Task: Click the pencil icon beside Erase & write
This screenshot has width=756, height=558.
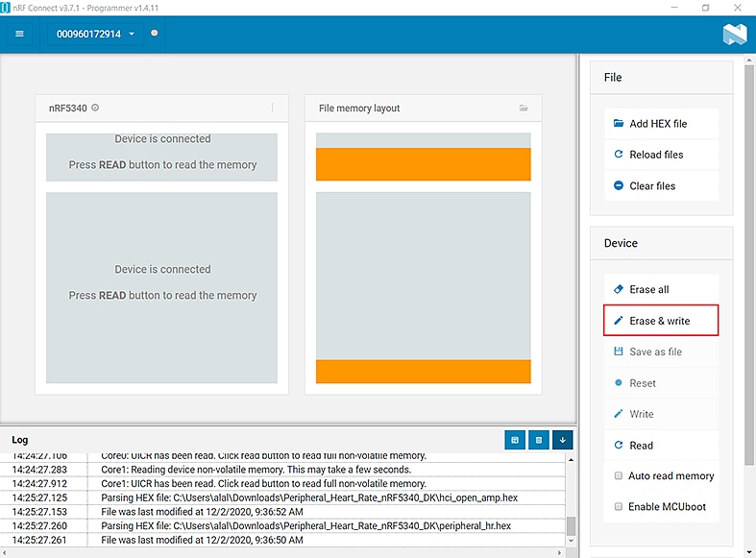Action: click(x=618, y=321)
